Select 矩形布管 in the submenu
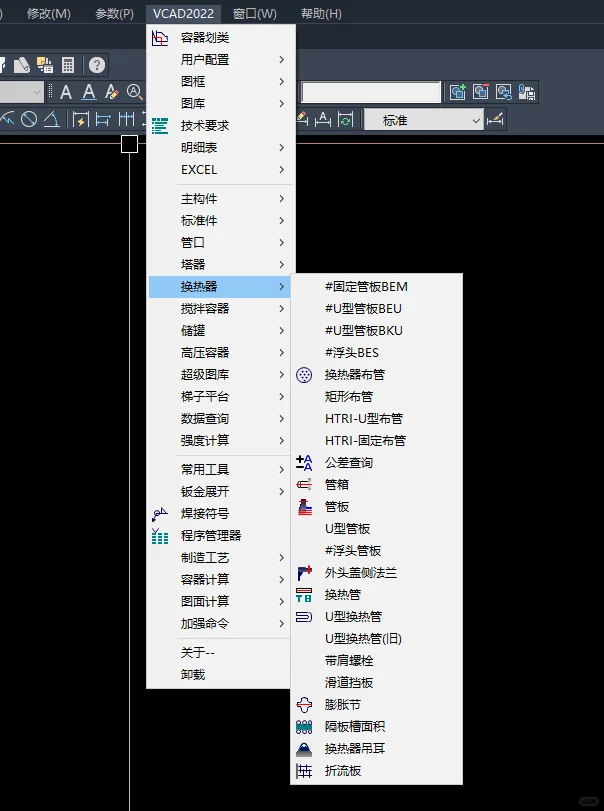604x811 pixels. [x=376, y=397]
